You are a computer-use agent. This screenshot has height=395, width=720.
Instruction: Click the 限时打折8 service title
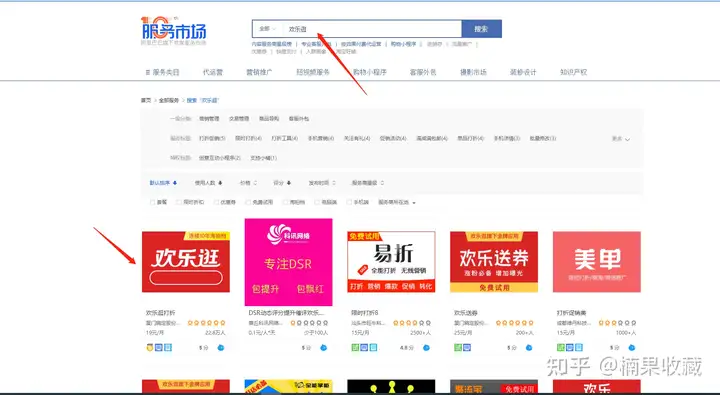(365, 313)
